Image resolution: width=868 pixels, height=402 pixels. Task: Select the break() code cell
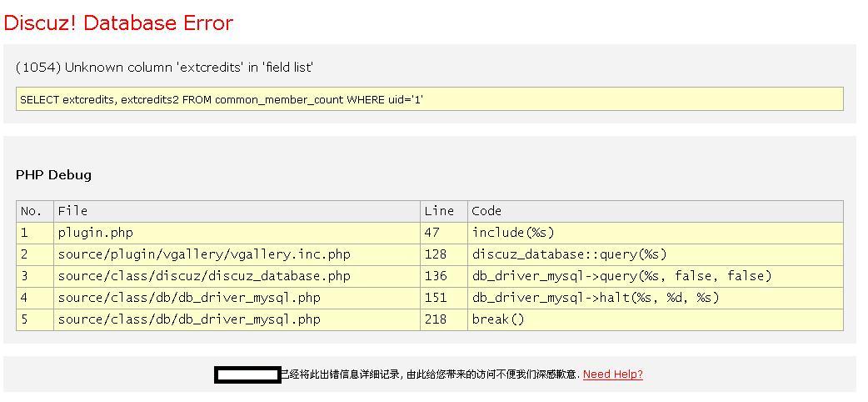coord(656,319)
